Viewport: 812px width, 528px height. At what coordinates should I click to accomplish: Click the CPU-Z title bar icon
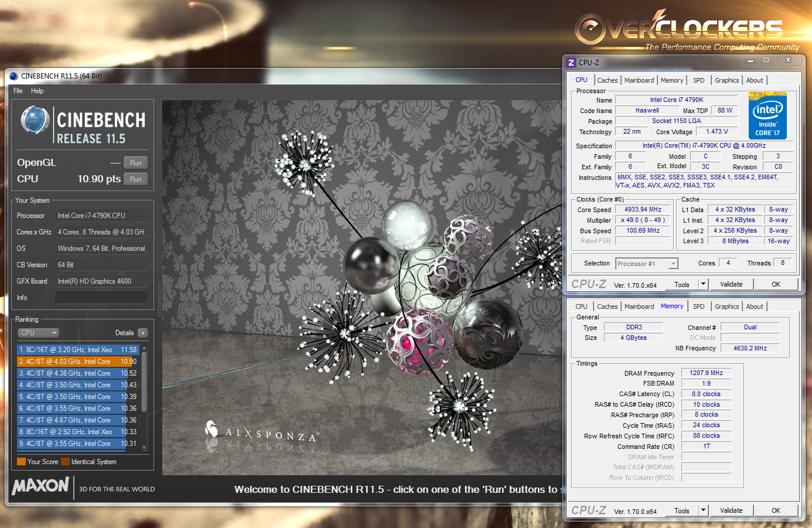tap(571, 62)
